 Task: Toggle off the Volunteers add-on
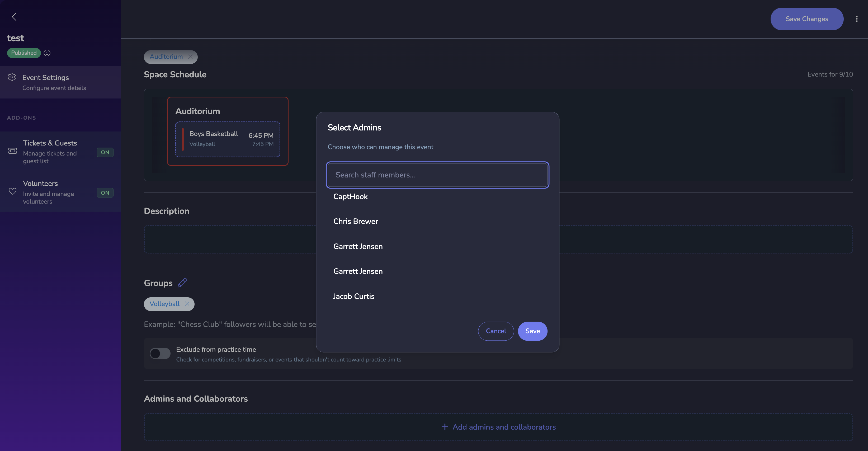point(105,192)
